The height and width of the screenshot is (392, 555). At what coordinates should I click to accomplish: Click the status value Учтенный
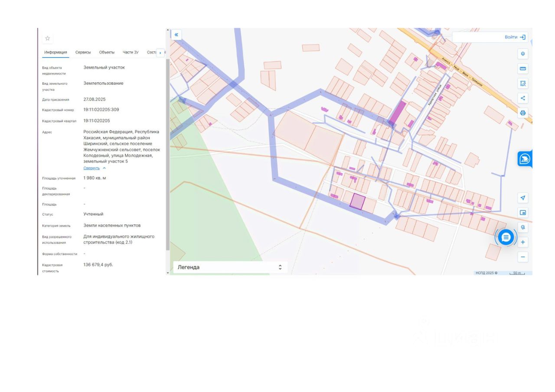[x=93, y=214]
